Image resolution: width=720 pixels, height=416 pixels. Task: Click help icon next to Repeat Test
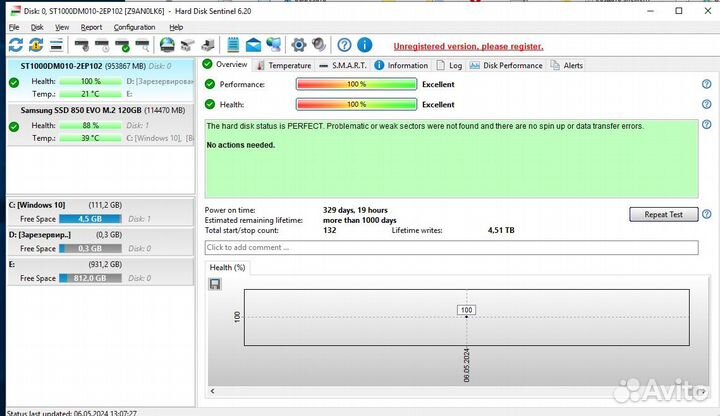(706, 214)
